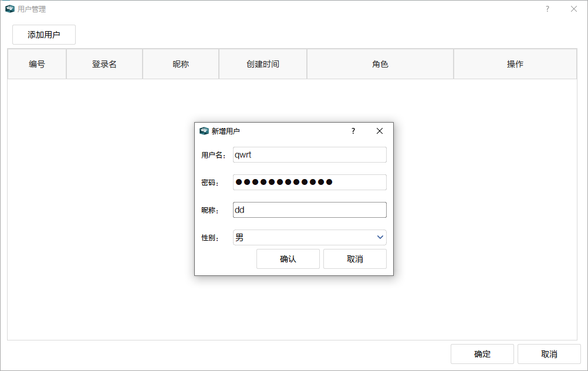Focus the 用户名 input field
588x371 pixels.
(310, 154)
